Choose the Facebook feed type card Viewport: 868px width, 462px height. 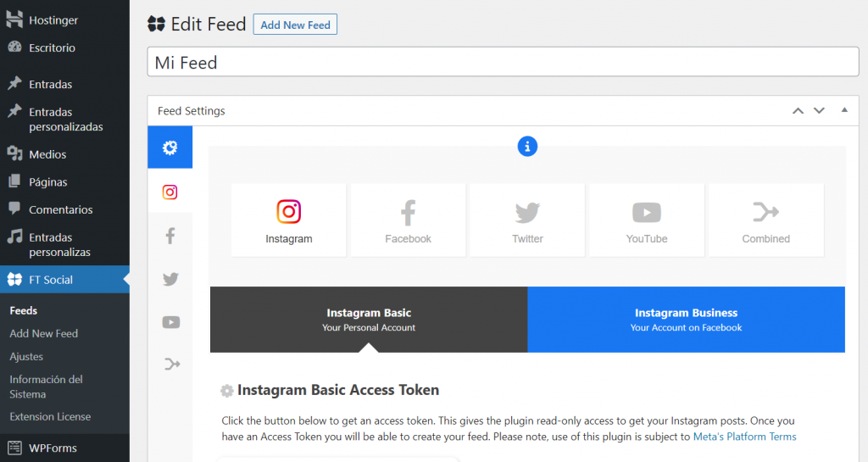coord(408,220)
